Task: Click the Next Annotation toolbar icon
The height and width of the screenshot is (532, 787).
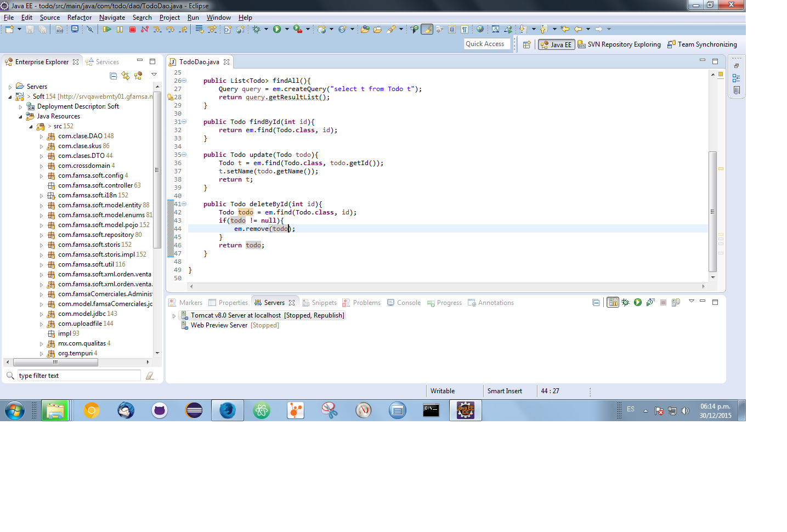Action: click(x=523, y=29)
